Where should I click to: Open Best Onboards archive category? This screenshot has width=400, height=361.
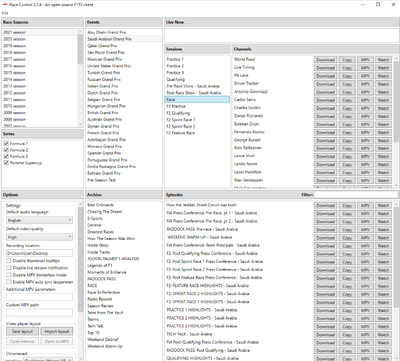tap(100, 205)
